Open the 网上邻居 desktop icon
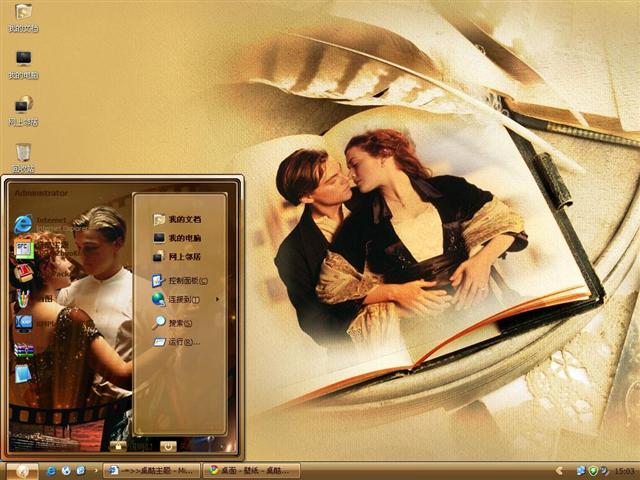The height and width of the screenshot is (480, 640). [24, 111]
